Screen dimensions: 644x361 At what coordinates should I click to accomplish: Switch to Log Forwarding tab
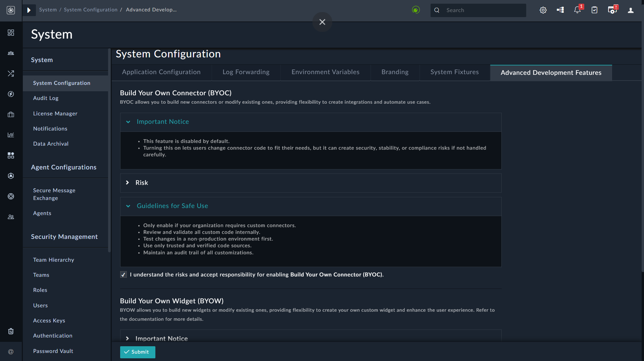[x=246, y=72]
